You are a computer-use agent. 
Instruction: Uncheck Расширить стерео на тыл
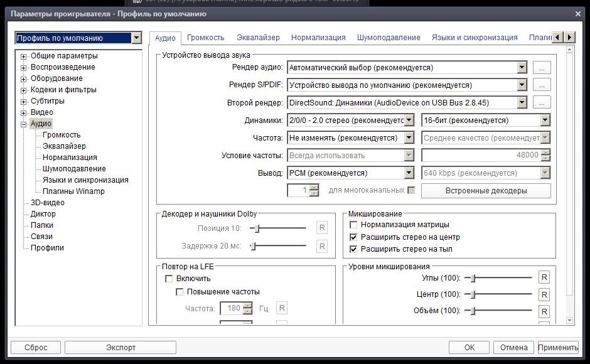coord(353,249)
